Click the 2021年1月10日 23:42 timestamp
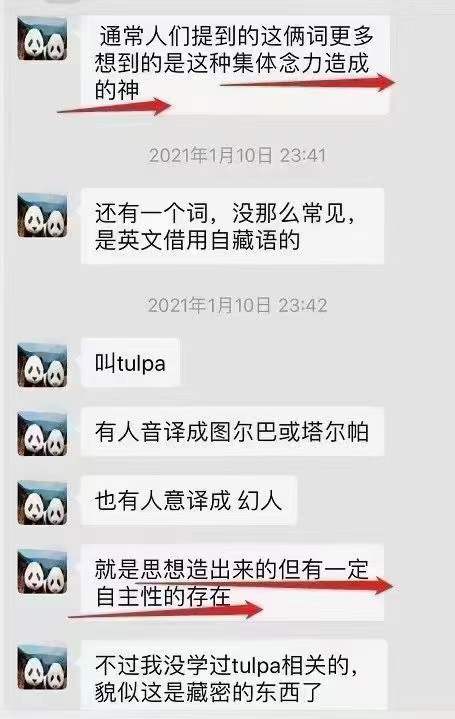This screenshot has height=719, width=455. coord(238,305)
